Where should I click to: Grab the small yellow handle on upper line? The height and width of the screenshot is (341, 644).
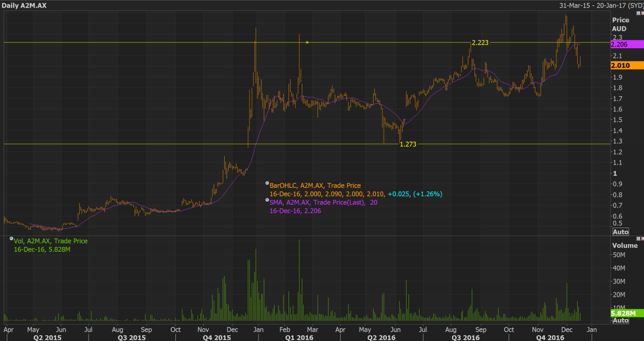click(x=307, y=42)
